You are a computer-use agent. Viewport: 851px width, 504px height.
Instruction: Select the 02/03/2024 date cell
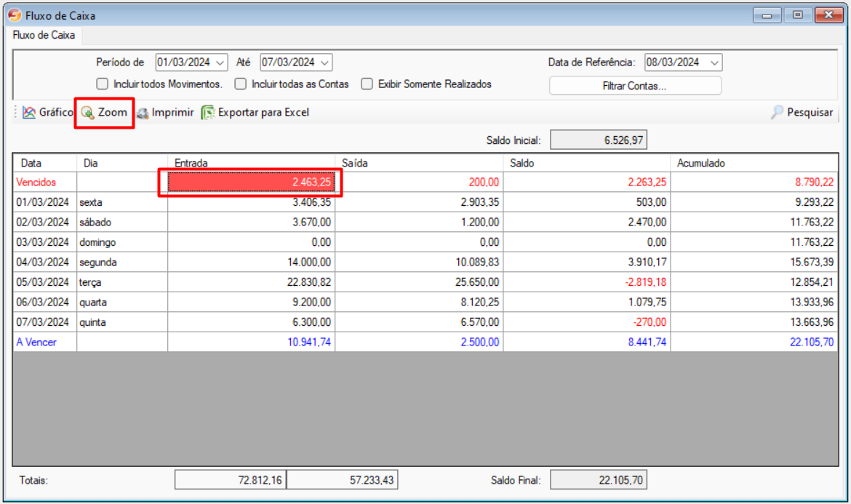pyautogui.click(x=45, y=223)
